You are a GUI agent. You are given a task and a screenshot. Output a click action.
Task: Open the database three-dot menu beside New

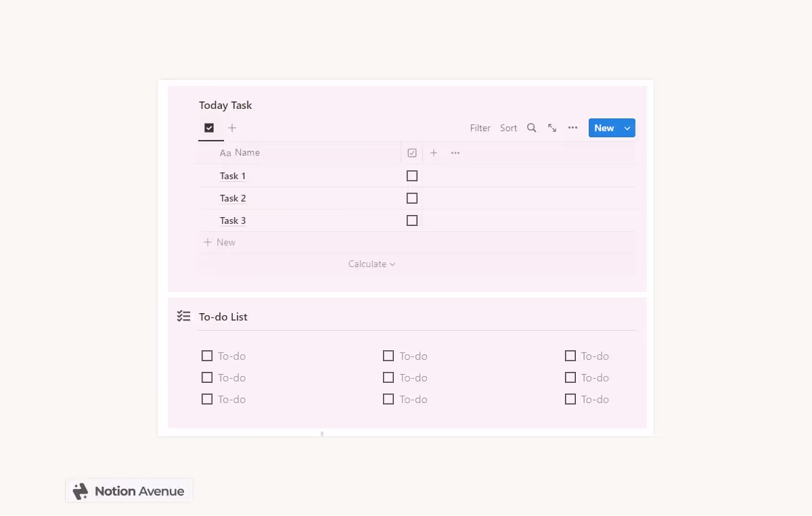coord(572,128)
